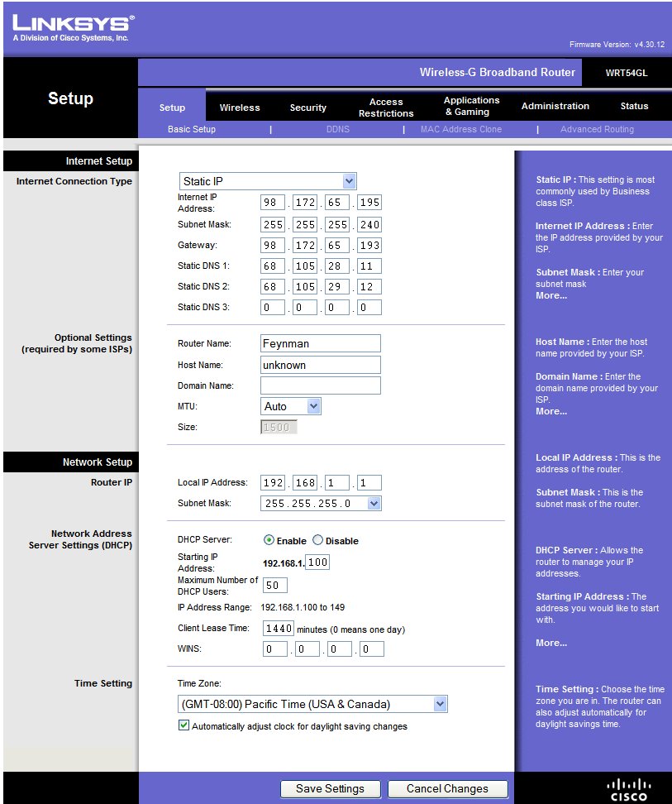Click the Host Name input field
Screen dimensions: 672x804
[320, 365]
